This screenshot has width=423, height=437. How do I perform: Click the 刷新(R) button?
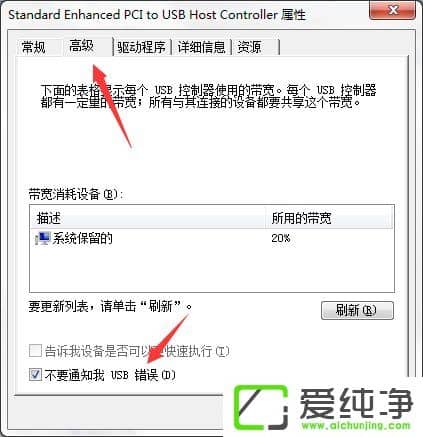(x=357, y=311)
